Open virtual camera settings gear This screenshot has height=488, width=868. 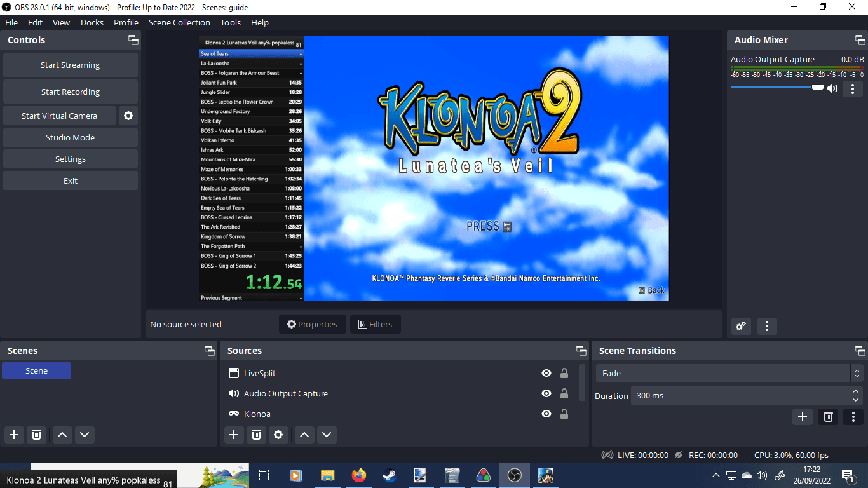click(128, 116)
